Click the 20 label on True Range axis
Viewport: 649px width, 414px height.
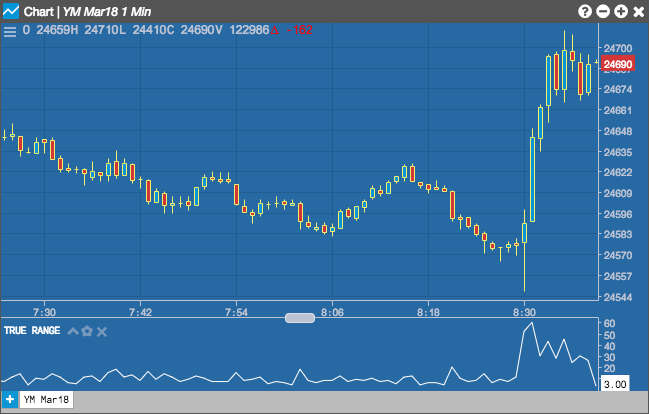click(610, 368)
